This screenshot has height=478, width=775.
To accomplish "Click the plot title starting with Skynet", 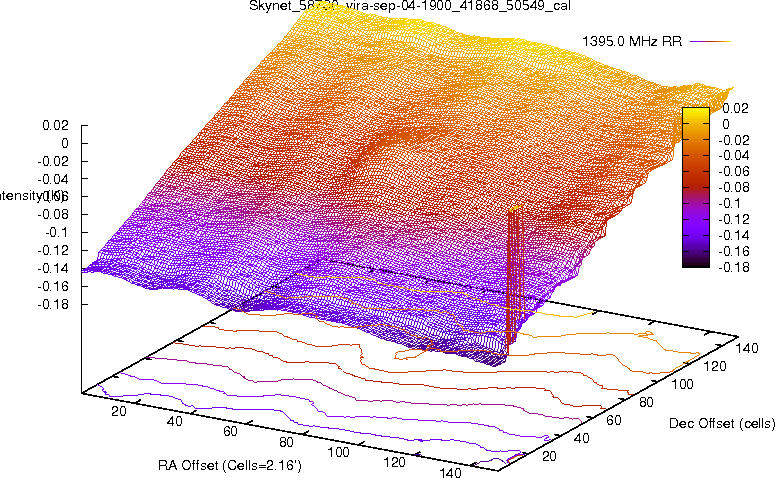I will (410, 6).
